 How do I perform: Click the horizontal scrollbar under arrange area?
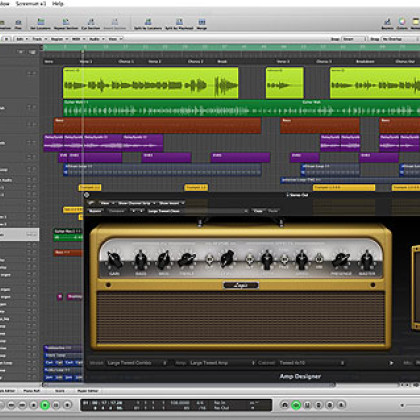click(188, 385)
